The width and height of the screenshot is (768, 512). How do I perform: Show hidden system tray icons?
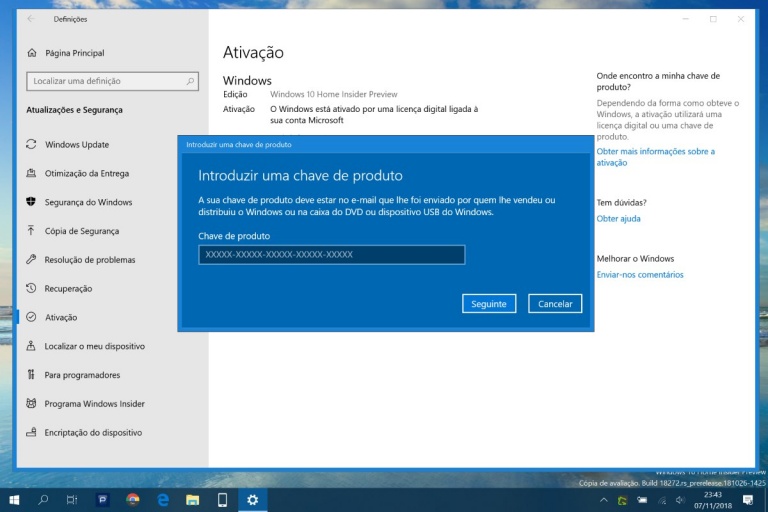[604, 500]
